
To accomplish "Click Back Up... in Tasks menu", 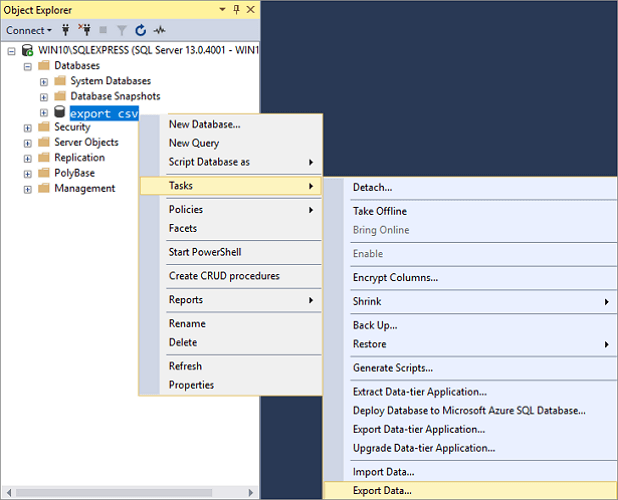I will (x=375, y=325).
